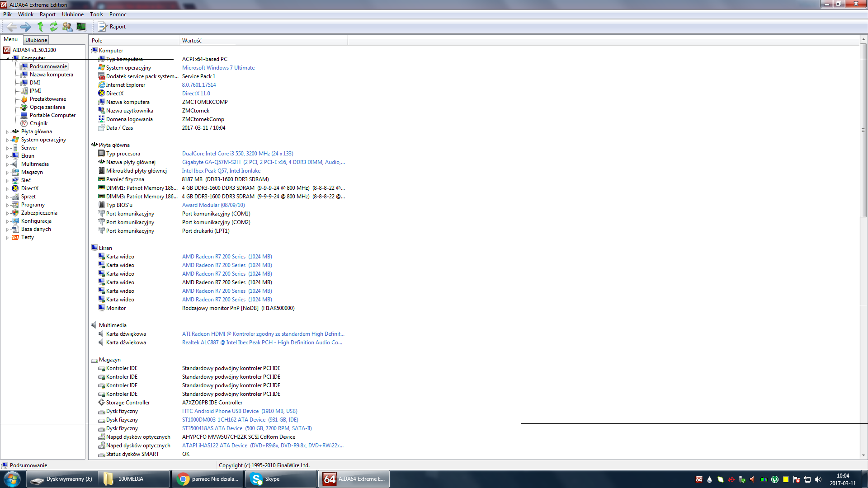Click Gigabyte GA-Q57M-S2H motherboard link

tap(264, 162)
